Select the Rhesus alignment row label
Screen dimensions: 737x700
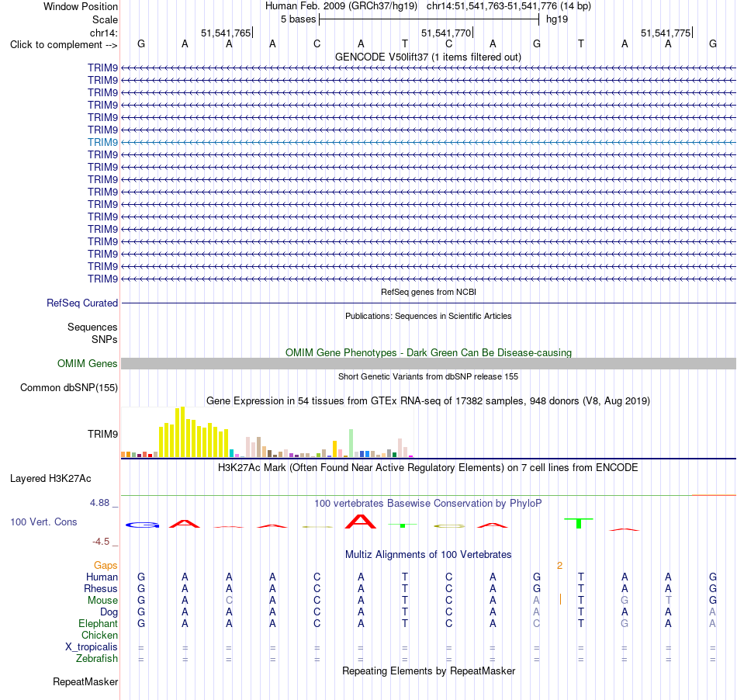coord(101,588)
